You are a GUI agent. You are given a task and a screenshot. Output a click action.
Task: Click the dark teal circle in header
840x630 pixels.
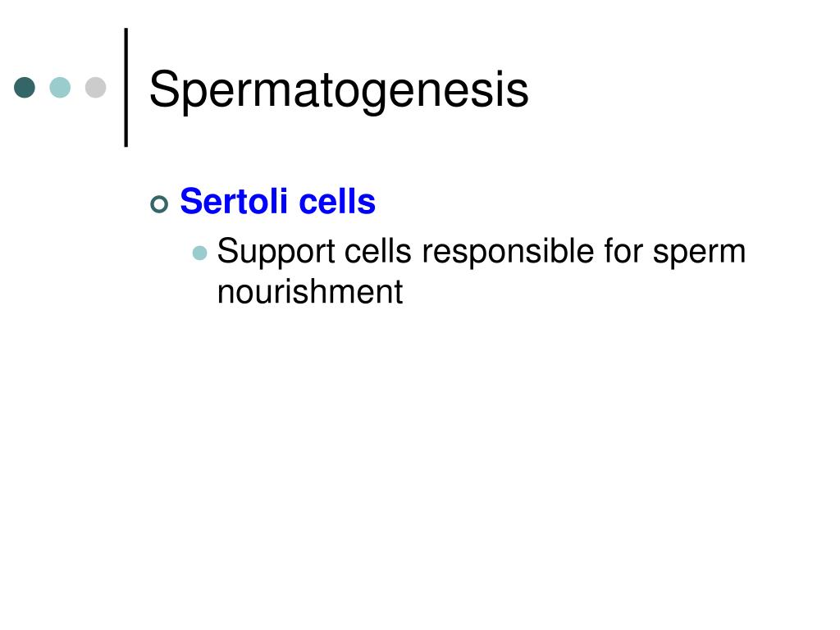pos(25,87)
